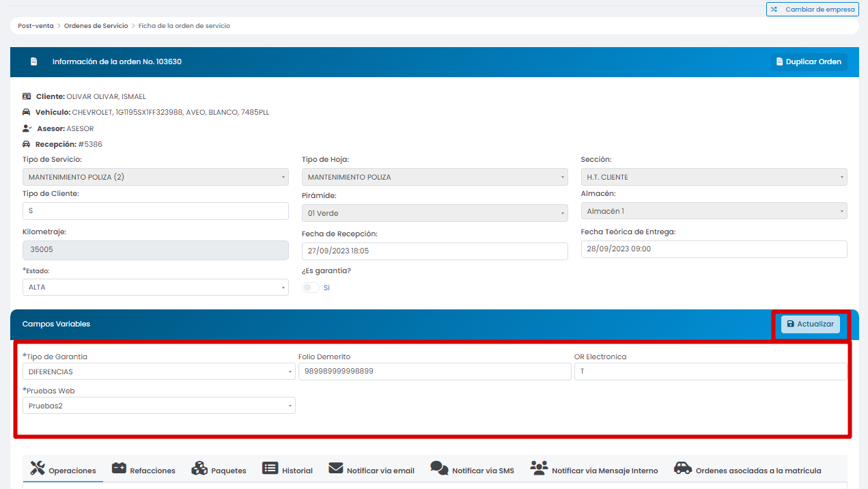Click the list icon for Historial
This screenshot has height=489, width=868.
pyautogui.click(x=270, y=469)
